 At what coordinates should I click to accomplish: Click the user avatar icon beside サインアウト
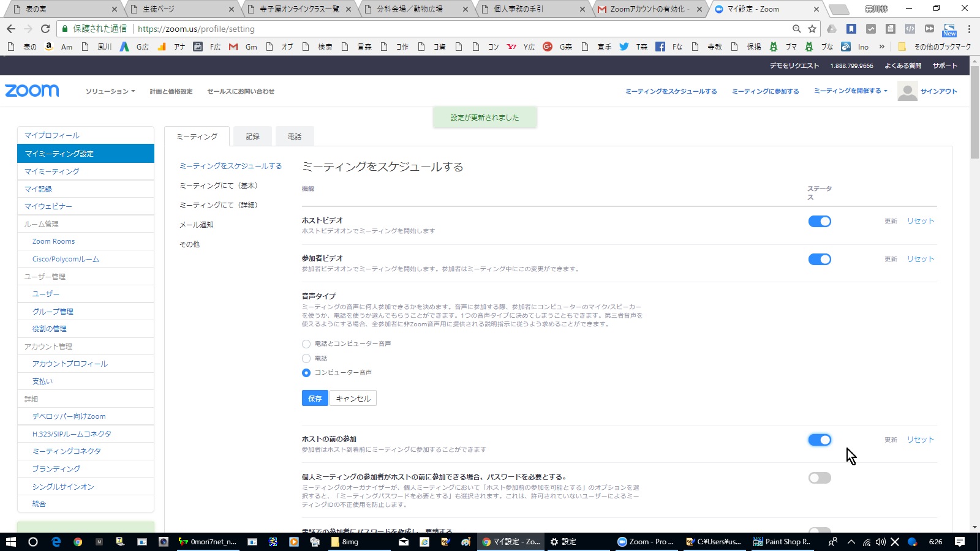pyautogui.click(x=907, y=91)
